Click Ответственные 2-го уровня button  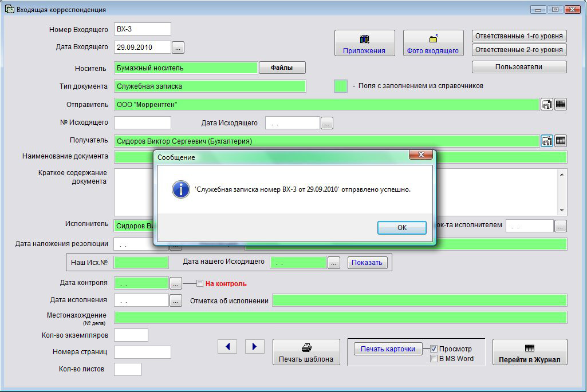coord(519,50)
